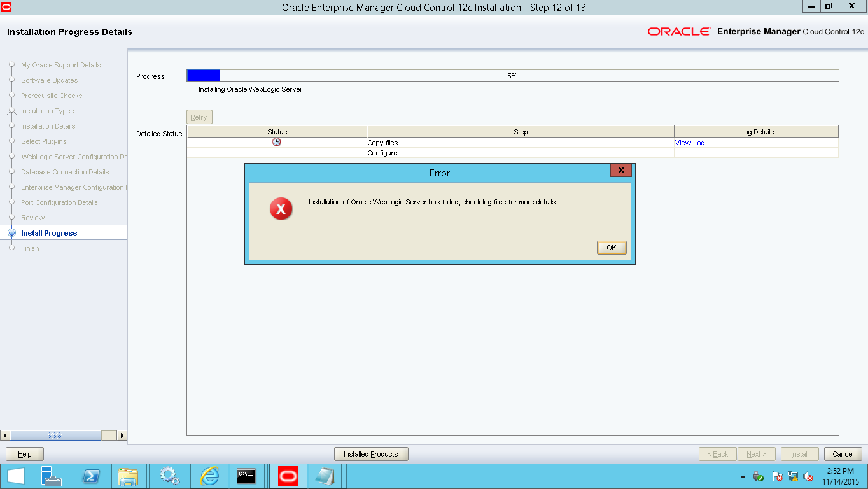868x489 pixels.
Task: Show hidden system tray icons
Action: pos(743,476)
